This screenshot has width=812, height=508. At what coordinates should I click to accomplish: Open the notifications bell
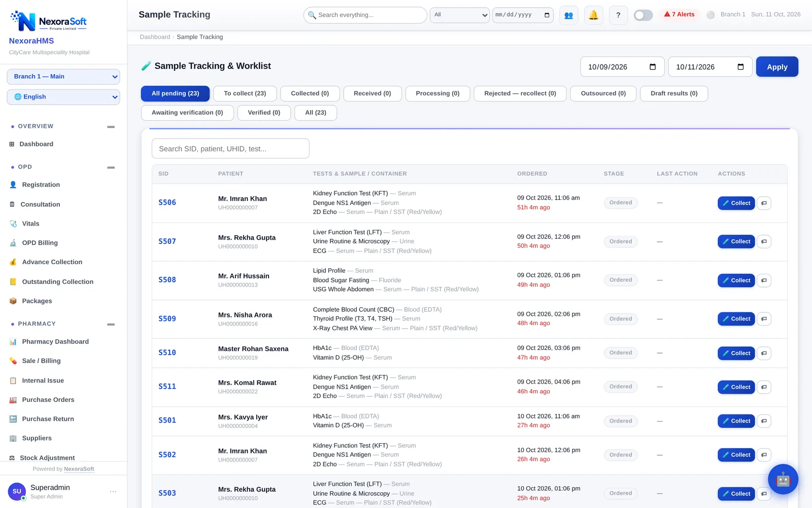click(593, 15)
